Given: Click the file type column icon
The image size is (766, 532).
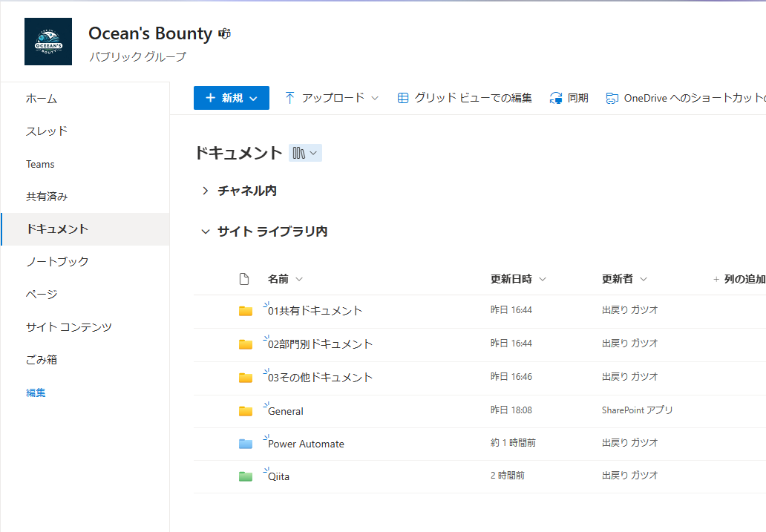Looking at the screenshot, I should (244, 279).
